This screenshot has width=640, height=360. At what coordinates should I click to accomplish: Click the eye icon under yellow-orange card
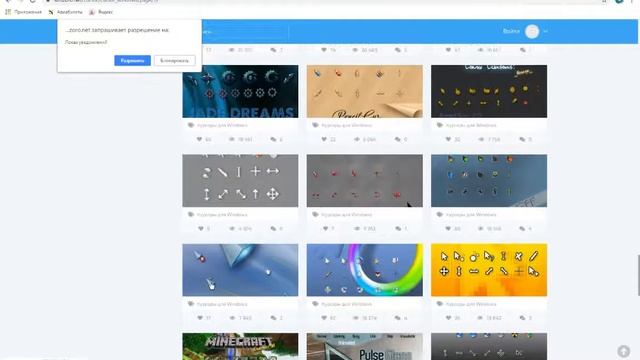(480, 318)
